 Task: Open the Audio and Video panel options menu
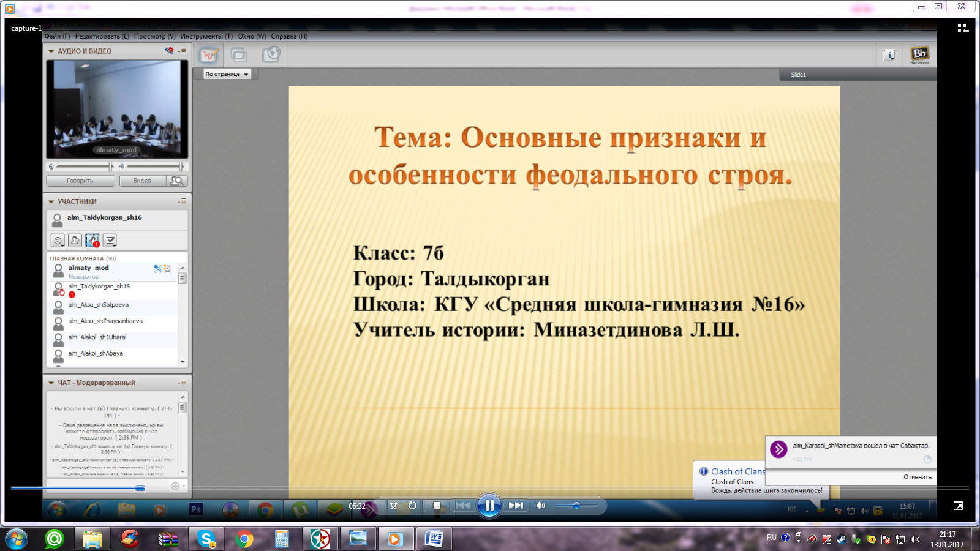pyautogui.click(x=183, y=51)
